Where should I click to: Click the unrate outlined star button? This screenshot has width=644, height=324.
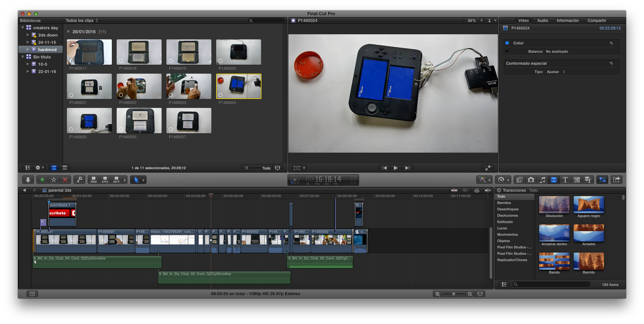[54, 180]
